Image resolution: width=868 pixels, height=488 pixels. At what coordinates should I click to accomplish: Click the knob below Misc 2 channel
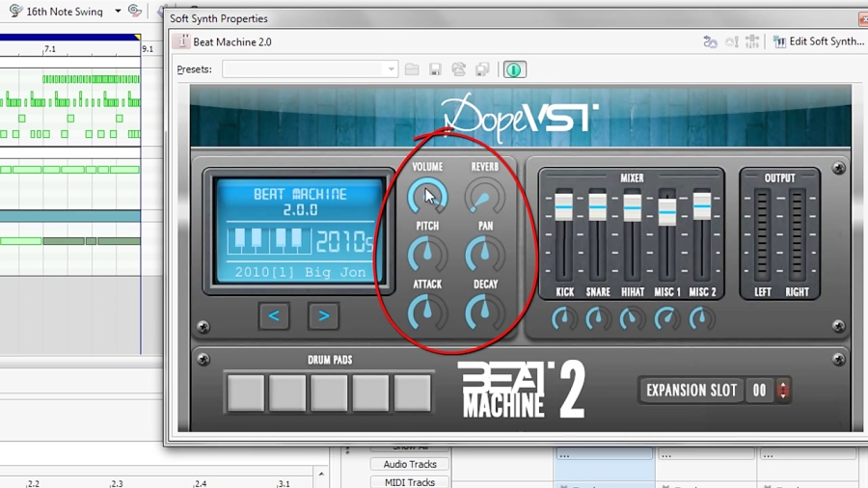pyautogui.click(x=702, y=319)
